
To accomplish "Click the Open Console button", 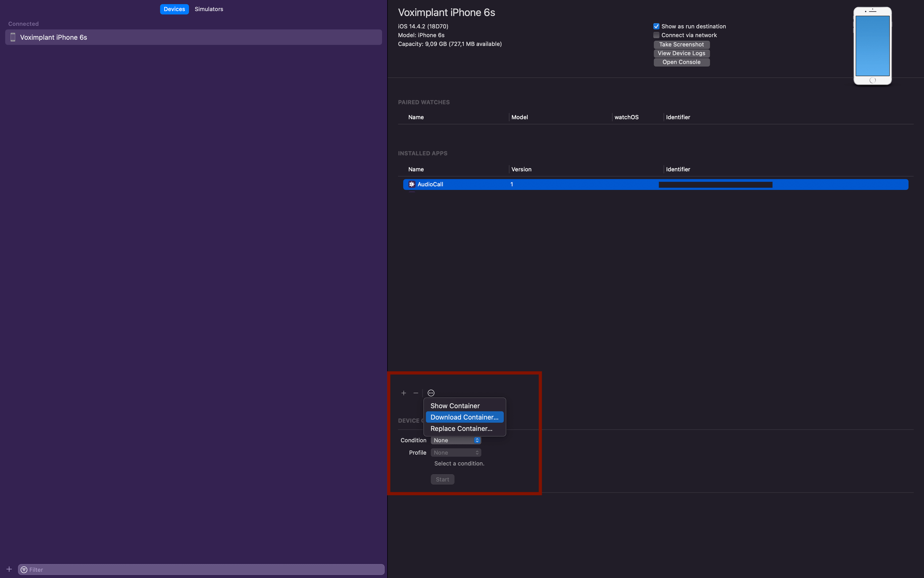I will click(x=681, y=62).
